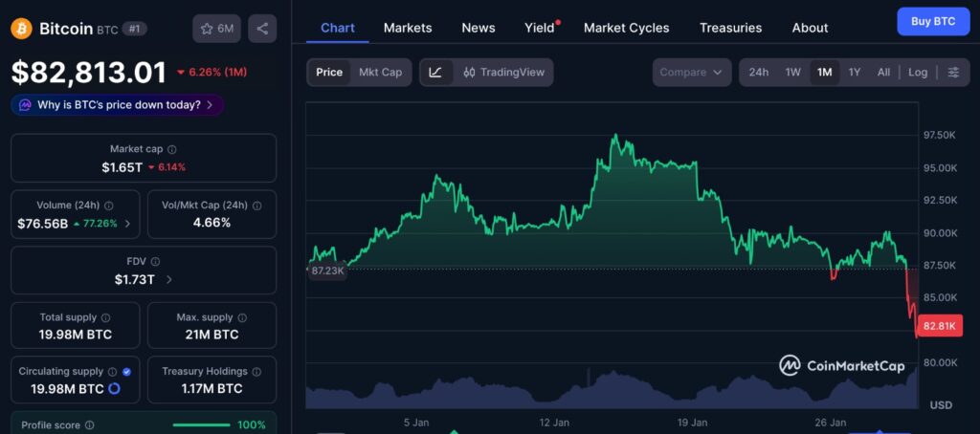Image resolution: width=980 pixels, height=434 pixels.
Task: Expand Volume (24h) details chevron
Action: (x=127, y=224)
